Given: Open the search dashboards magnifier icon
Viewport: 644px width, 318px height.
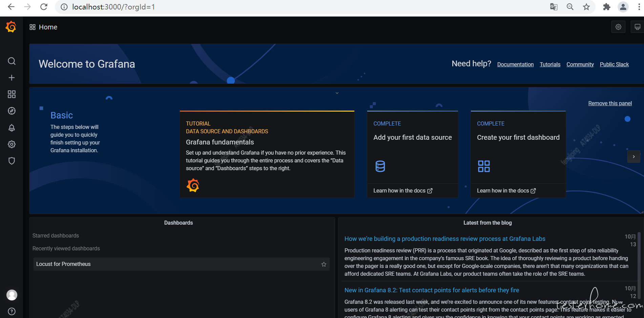Looking at the screenshot, I should 12,61.
